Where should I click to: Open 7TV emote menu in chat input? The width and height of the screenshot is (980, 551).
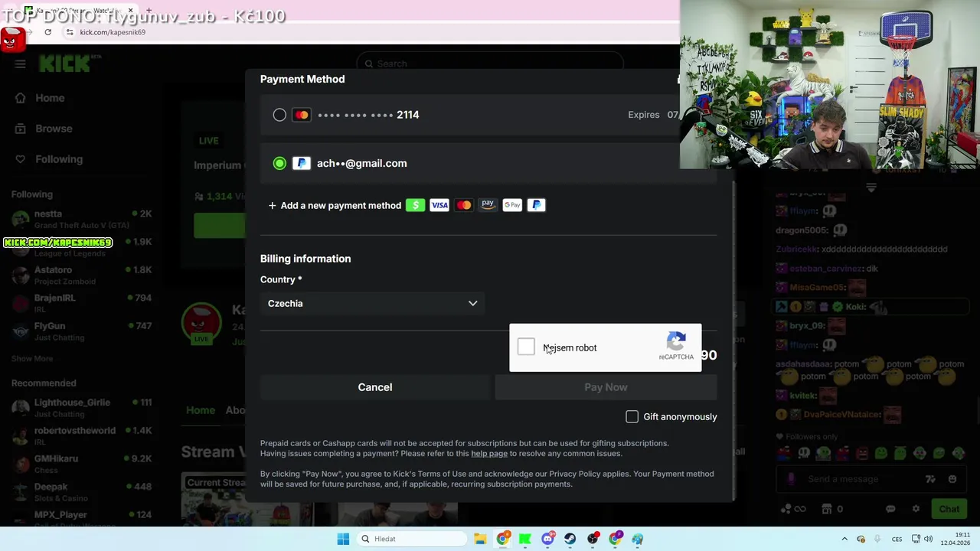pyautogui.click(x=930, y=479)
